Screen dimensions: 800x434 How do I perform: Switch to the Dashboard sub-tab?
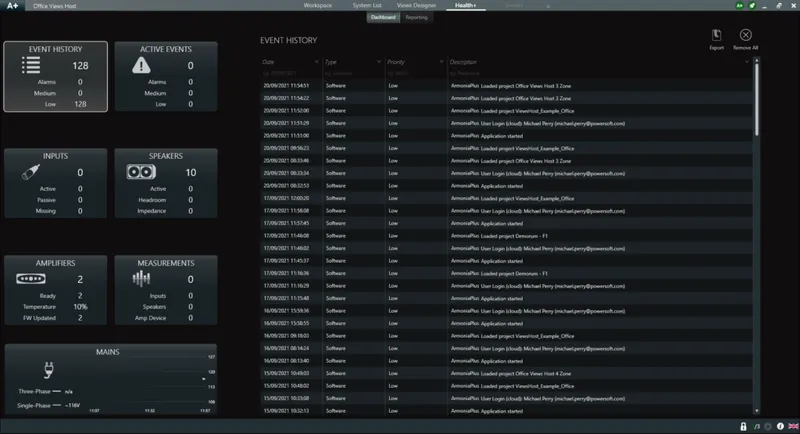coord(383,17)
